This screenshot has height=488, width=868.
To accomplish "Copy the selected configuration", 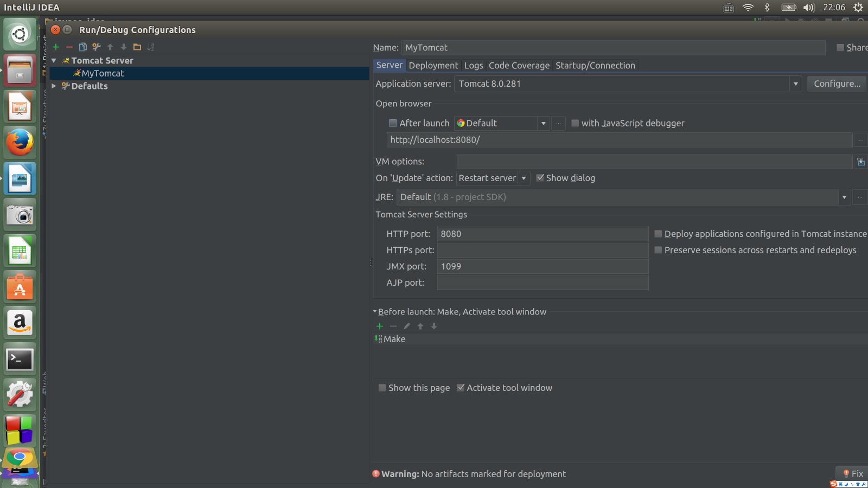I will pyautogui.click(x=83, y=47).
